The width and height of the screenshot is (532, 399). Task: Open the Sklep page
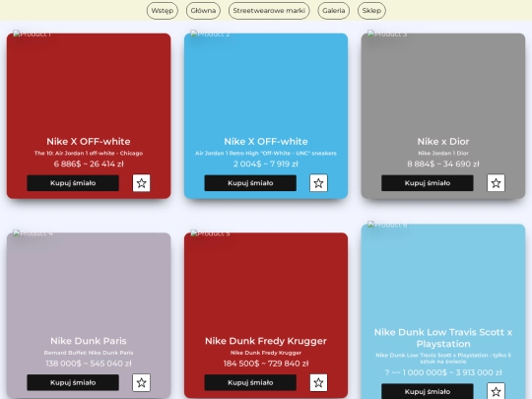(x=371, y=11)
